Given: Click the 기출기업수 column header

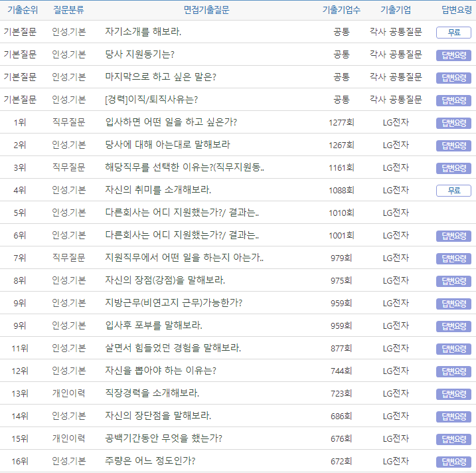Looking at the screenshot, I should [x=341, y=10].
